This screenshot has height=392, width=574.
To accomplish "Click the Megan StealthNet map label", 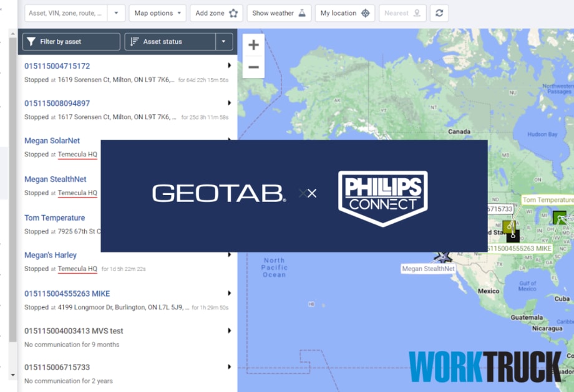I will pos(428,269).
